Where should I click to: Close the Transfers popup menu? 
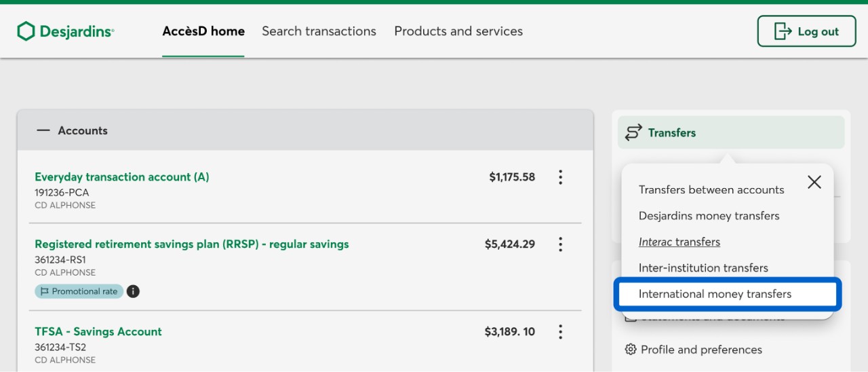[x=814, y=182]
